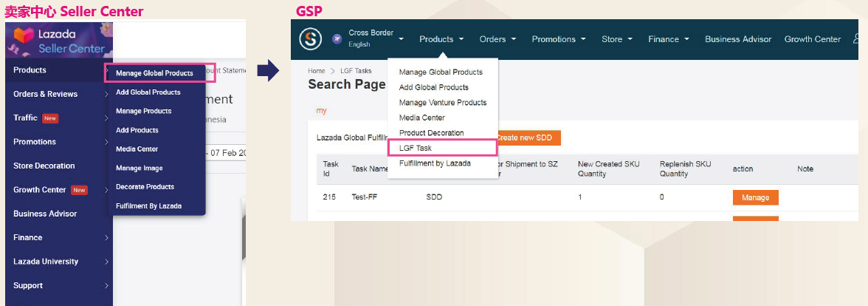This screenshot has width=868, height=306.
Task: Select Manage Image in Seller Center submenu
Action: tap(139, 168)
